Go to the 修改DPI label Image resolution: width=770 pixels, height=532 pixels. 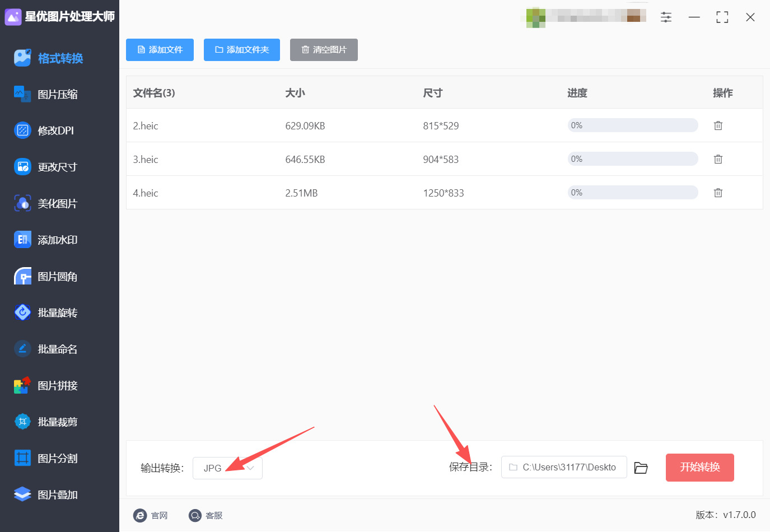pos(56,130)
